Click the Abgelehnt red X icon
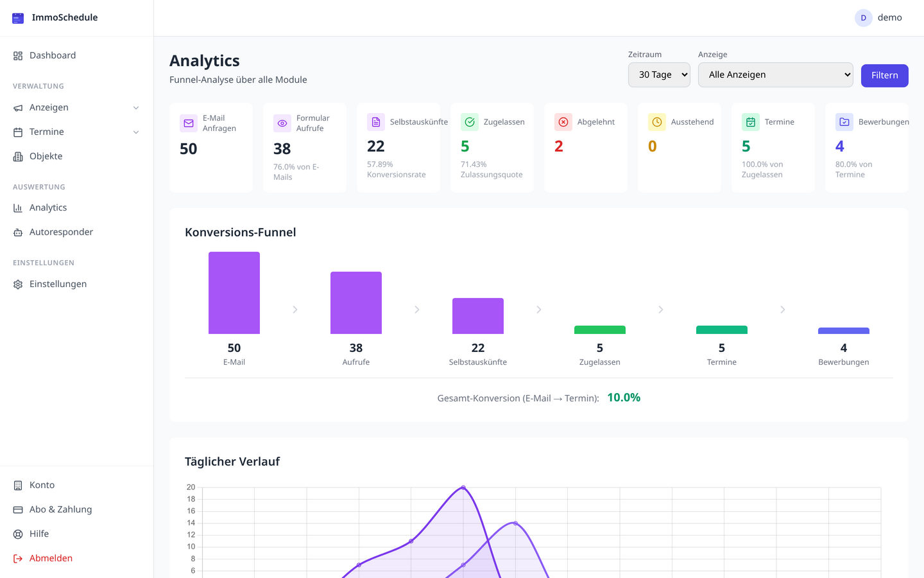The height and width of the screenshot is (578, 924). point(563,121)
